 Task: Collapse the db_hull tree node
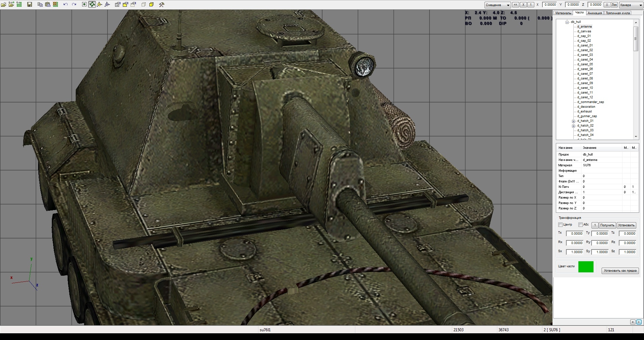point(567,22)
